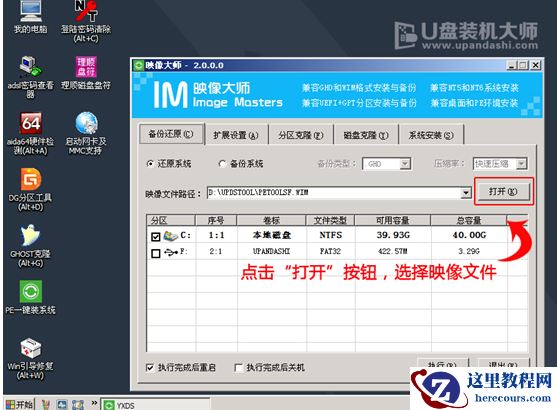The height and width of the screenshot is (410, 557).
Task: Toggle 执行完成后重启 checkbox
Action: point(150,367)
